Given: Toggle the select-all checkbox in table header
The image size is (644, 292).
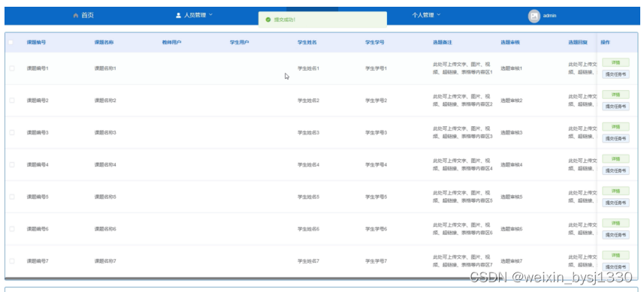Looking at the screenshot, I should 11,42.
